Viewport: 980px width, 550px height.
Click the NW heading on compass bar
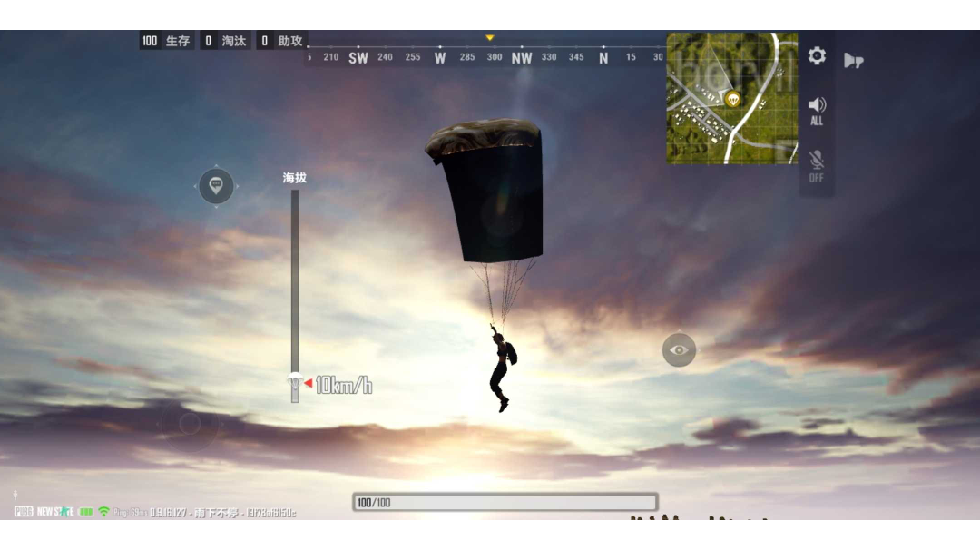point(522,57)
